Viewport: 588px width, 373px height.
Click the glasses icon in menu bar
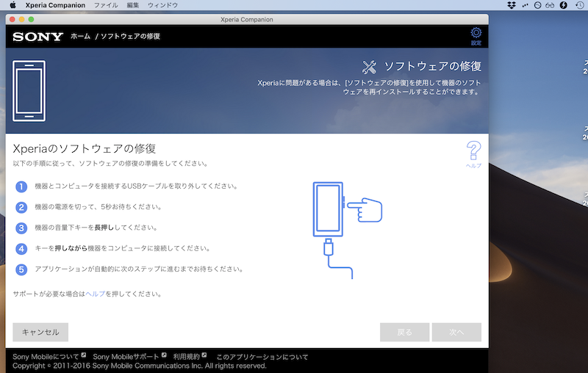pyautogui.click(x=550, y=5)
